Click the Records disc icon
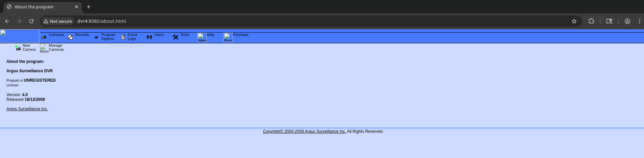 point(70,37)
